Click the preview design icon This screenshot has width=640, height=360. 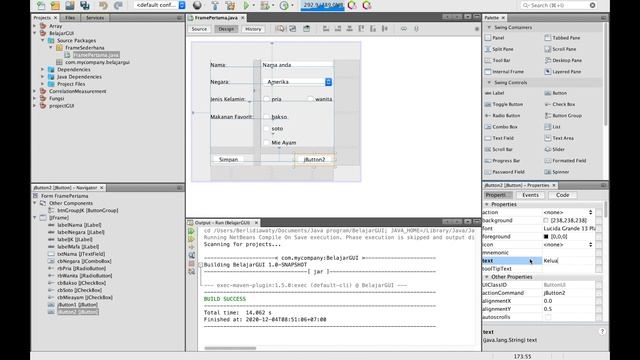(307, 29)
